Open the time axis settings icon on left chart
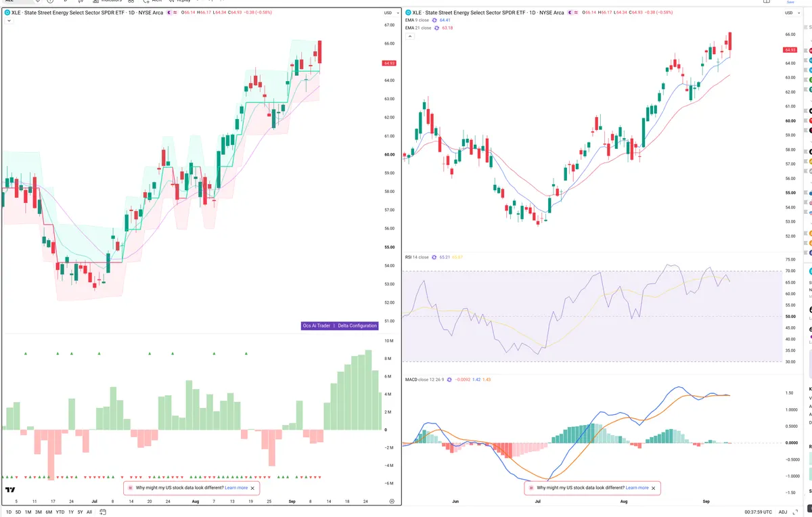This screenshot has height=517, width=812. coord(392,501)
